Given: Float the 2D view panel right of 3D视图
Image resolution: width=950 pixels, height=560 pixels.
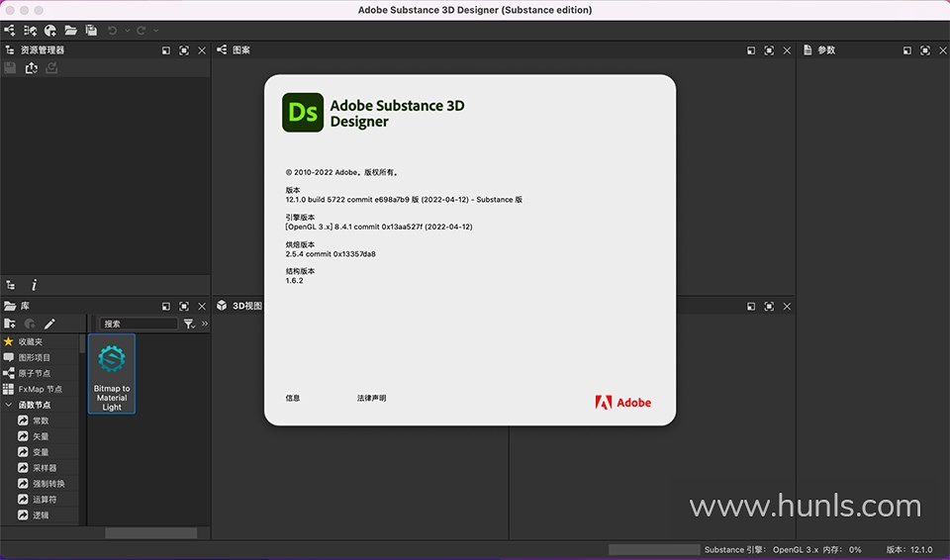Looking at the screenshot, I should pos(751,307).
